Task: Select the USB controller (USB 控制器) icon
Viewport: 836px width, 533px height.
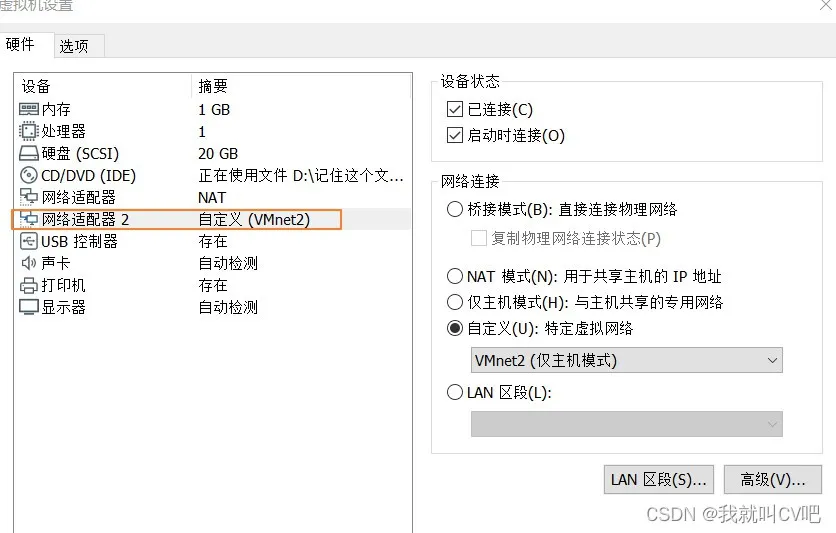Action: [x=29, y=241]
